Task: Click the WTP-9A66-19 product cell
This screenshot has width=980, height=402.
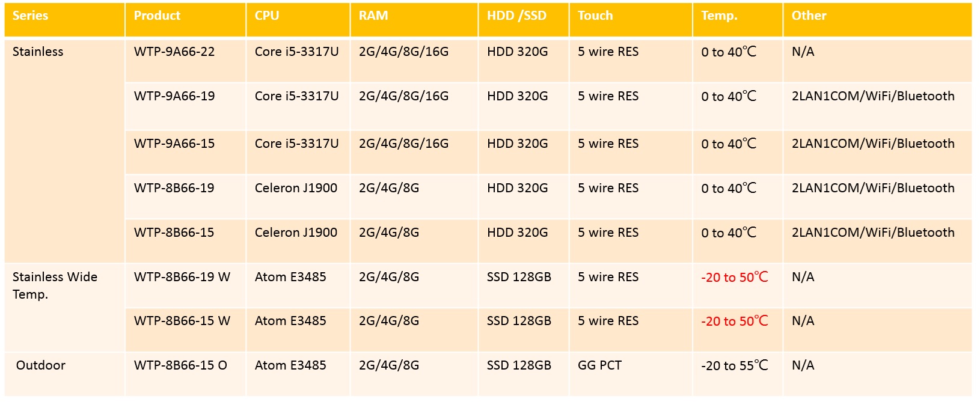Action: [x=174, y=97]
